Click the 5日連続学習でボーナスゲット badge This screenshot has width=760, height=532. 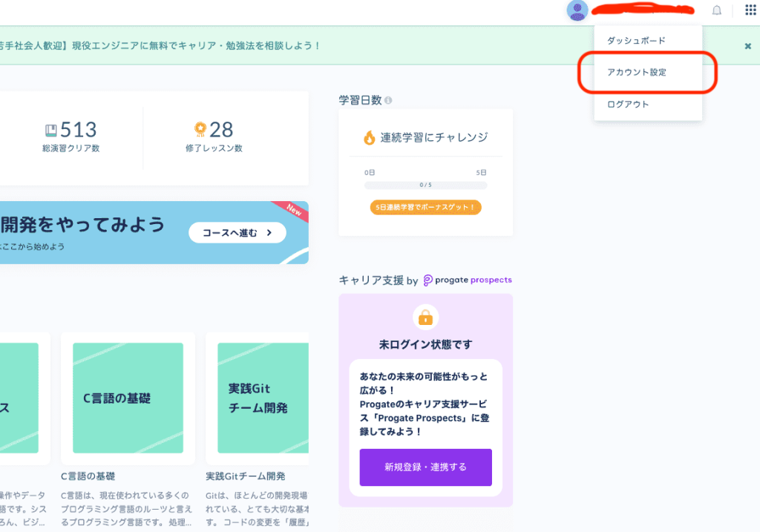[425, 207]
